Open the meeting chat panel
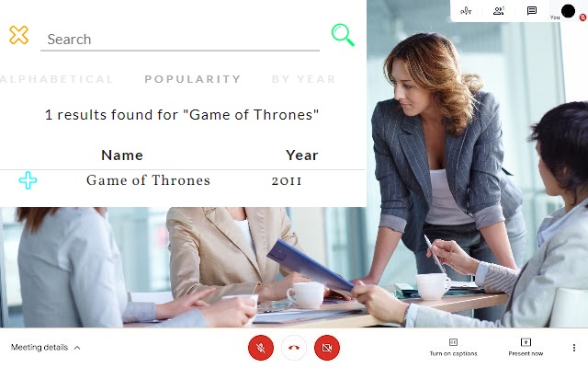Screen dimensions: 588x368 tap(532, 11)
